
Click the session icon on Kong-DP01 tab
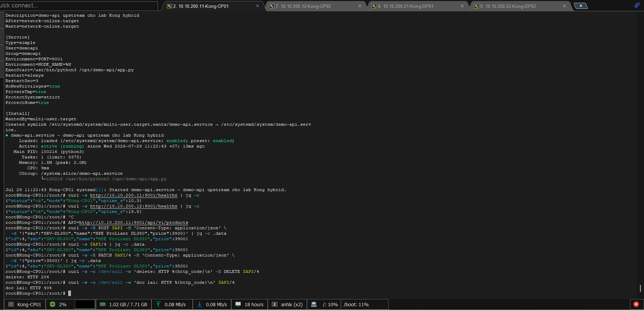click(374, 6)
